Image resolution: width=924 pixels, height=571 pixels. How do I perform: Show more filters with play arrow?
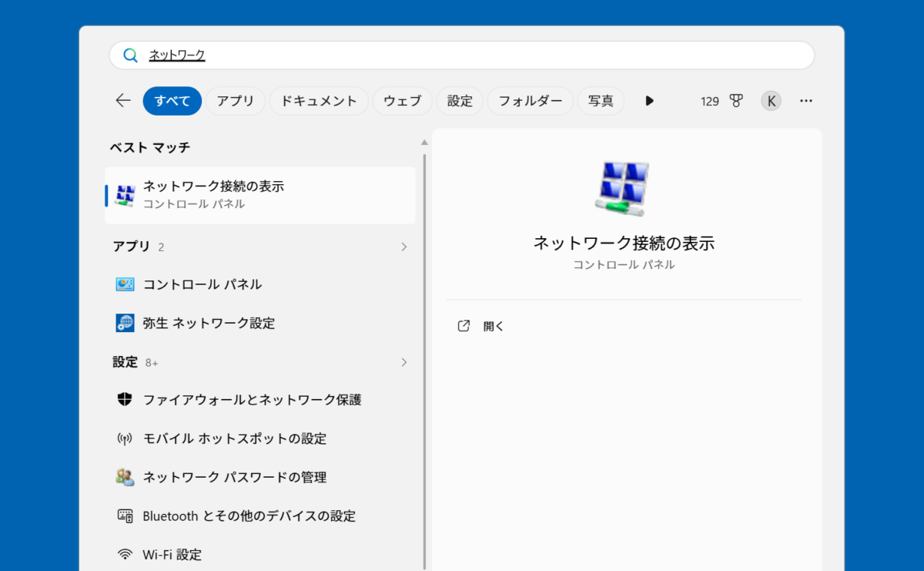649,101
